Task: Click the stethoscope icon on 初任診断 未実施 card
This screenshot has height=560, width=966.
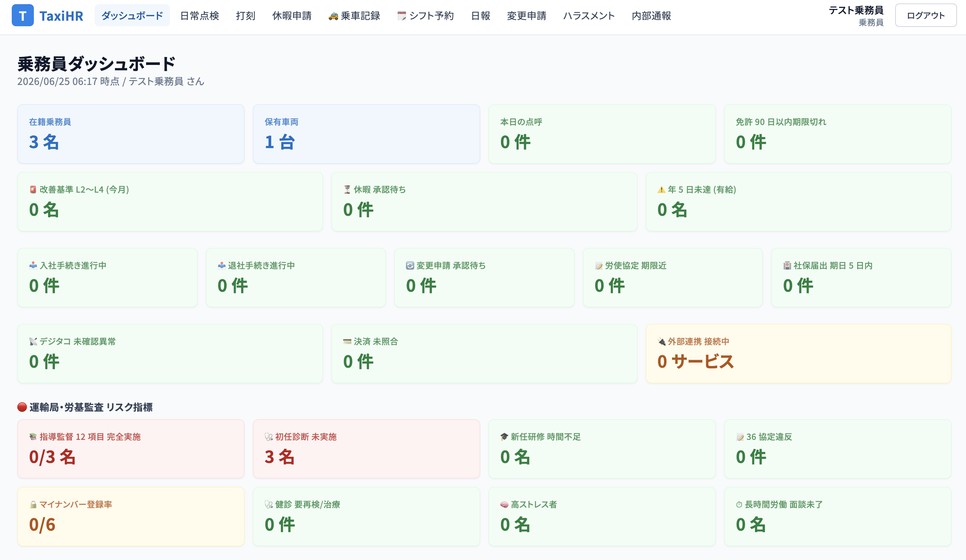Action: coord(269,437)
